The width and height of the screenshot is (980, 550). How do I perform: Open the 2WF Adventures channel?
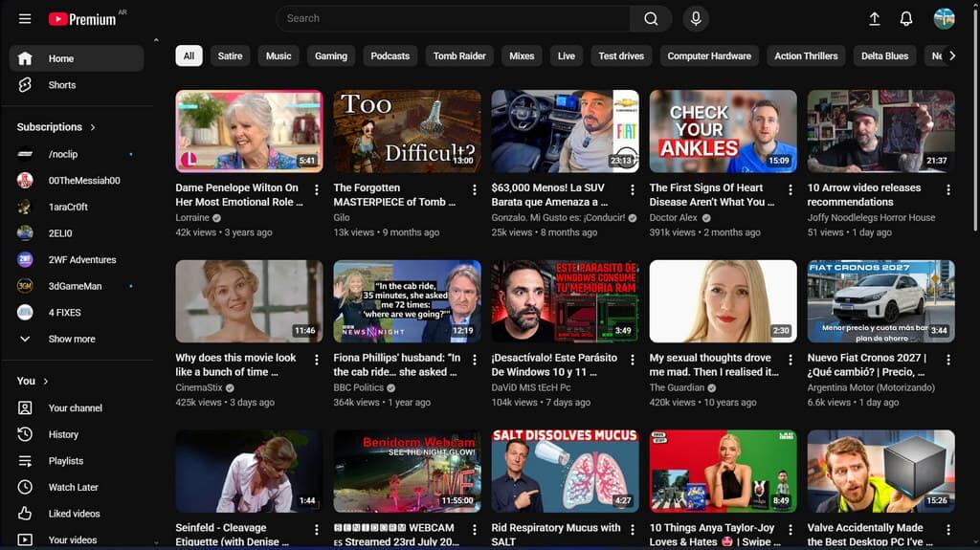click(77, 259)
